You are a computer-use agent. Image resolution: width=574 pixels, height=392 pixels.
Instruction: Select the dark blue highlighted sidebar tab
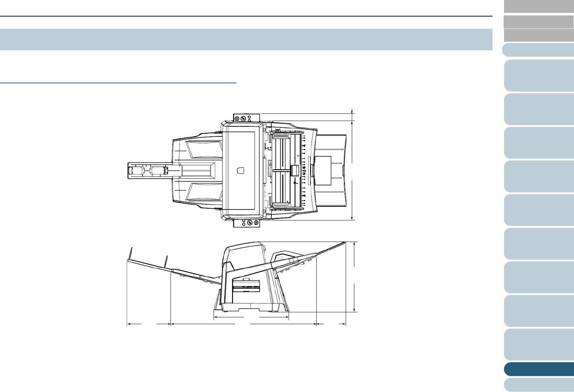click(x=539, y=369)
